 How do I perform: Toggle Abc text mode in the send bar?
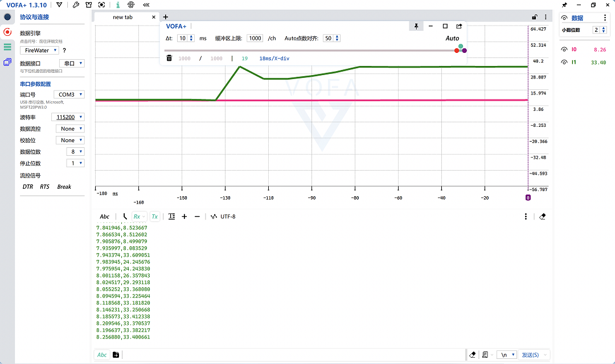point(102,354)
